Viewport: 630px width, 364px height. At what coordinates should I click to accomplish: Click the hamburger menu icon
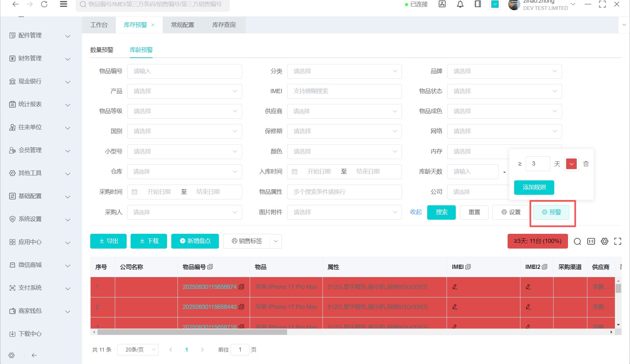point(64,4)
